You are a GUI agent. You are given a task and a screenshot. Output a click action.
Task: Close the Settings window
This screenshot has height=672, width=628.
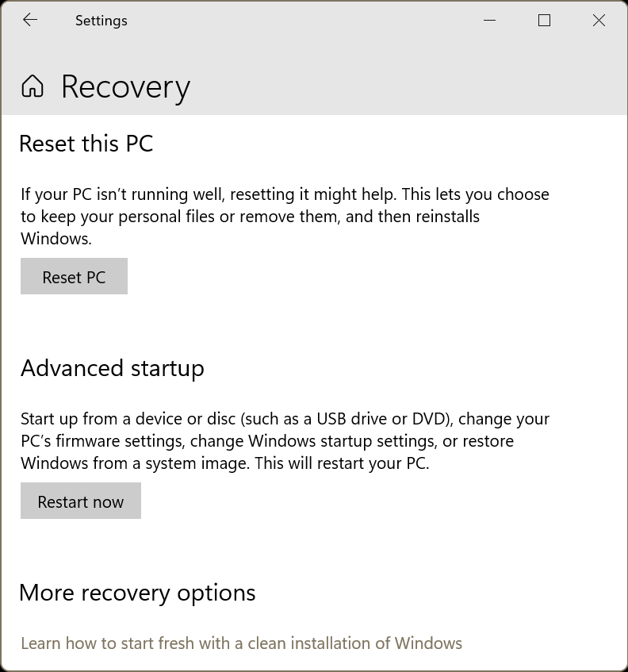click(x=599, y=21)
